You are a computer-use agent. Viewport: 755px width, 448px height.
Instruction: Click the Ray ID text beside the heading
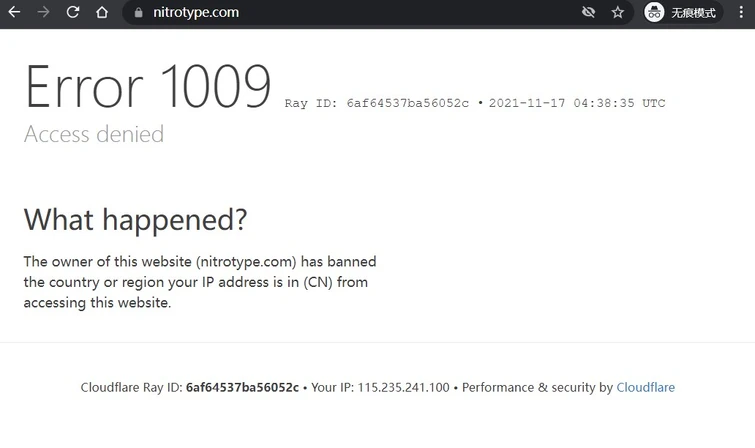(x=377, y=103)
